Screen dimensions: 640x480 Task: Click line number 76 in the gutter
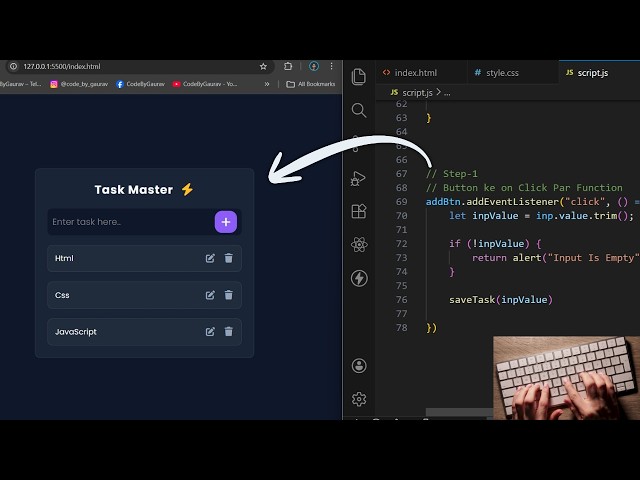click(x=402, y=300)
